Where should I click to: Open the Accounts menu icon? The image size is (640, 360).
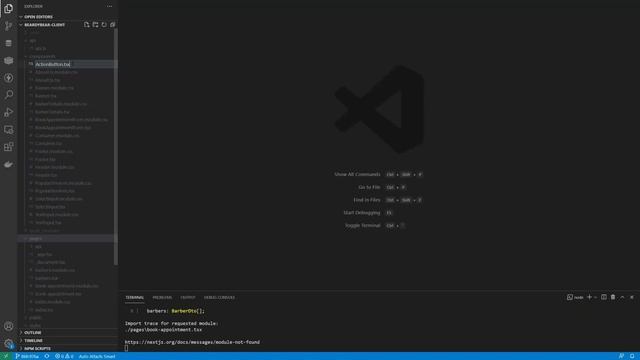(8, 326)
